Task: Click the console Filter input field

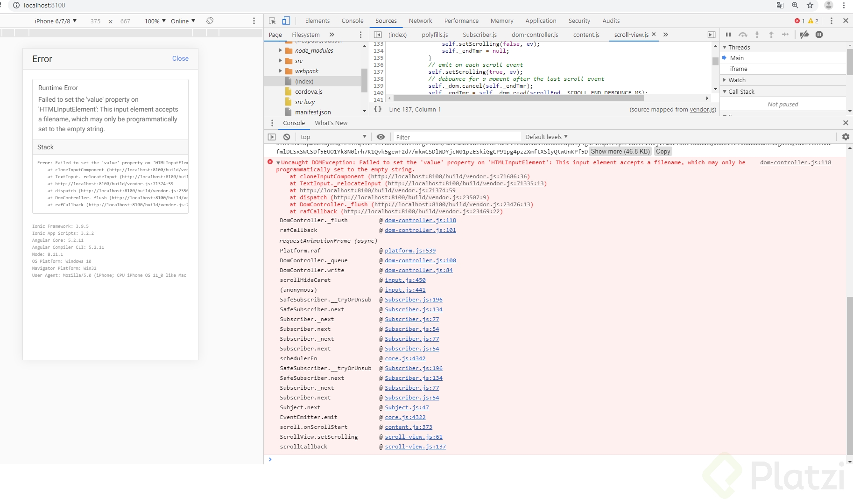Action: point(455,137)
